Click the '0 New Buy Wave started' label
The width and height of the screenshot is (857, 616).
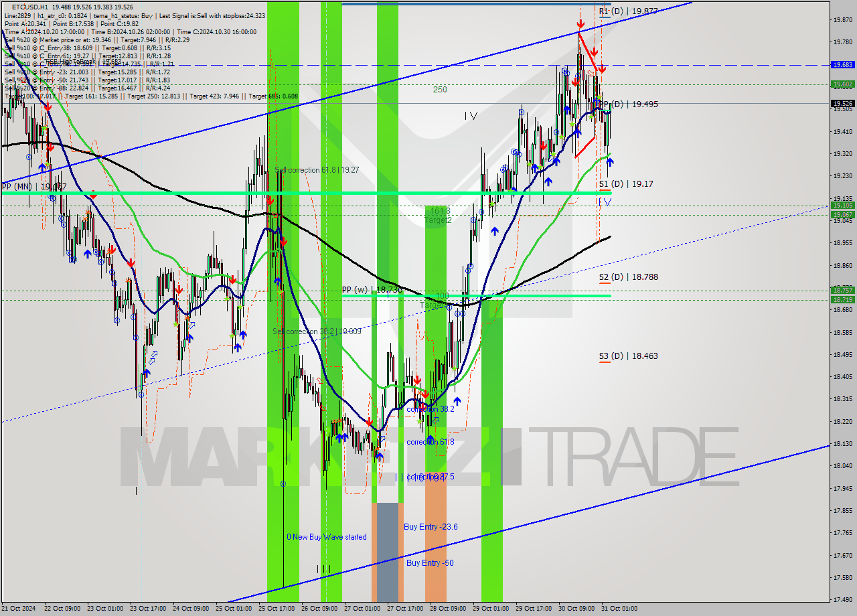(x=326, y=537)
